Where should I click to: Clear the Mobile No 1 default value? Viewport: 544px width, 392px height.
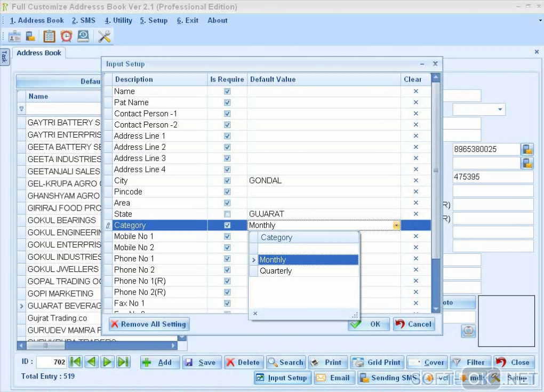pyautogui.click(x=415, y=236)
